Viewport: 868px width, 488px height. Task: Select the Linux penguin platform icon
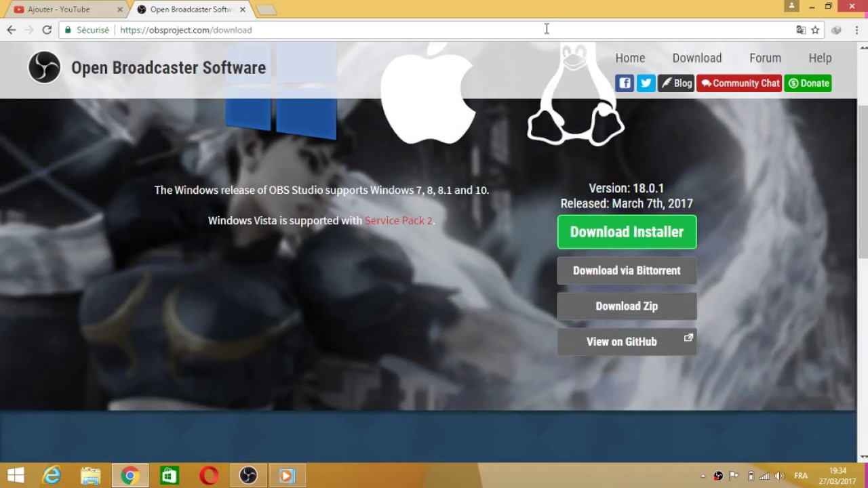(x=575, y=94)
